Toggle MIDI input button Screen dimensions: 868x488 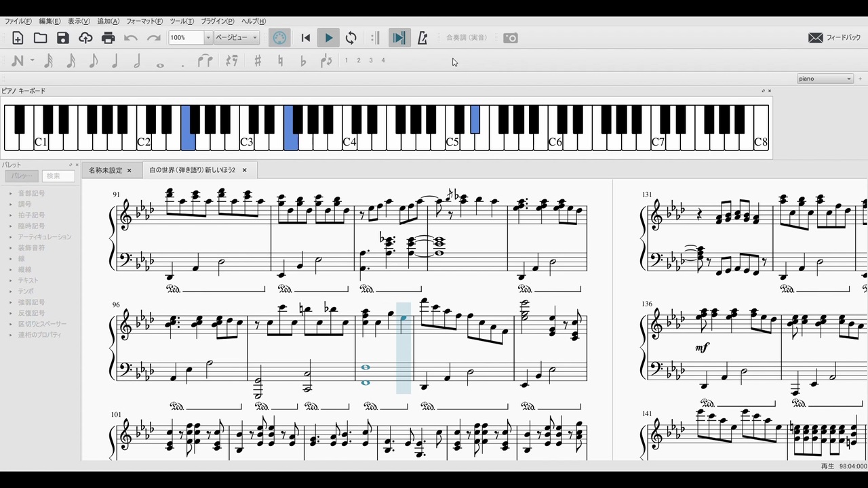click(x=279, y=38)
